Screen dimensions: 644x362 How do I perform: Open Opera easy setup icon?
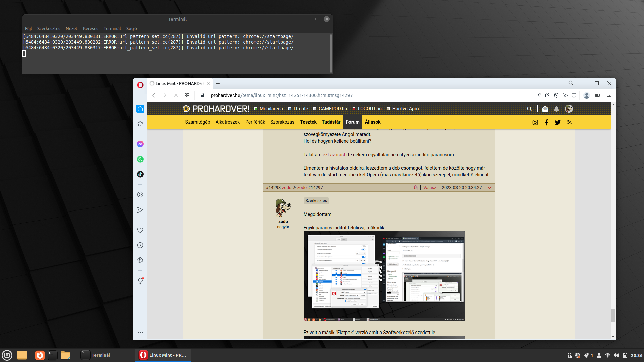point(609,95)
